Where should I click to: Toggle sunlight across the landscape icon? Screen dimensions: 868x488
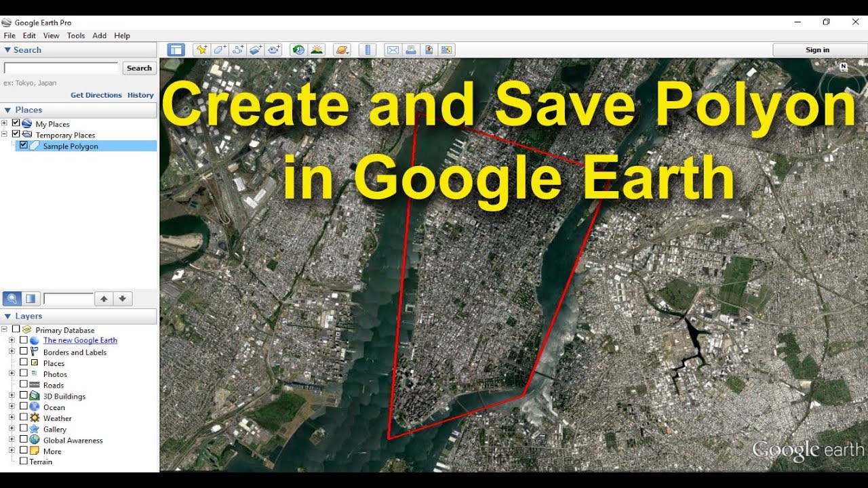317,49
